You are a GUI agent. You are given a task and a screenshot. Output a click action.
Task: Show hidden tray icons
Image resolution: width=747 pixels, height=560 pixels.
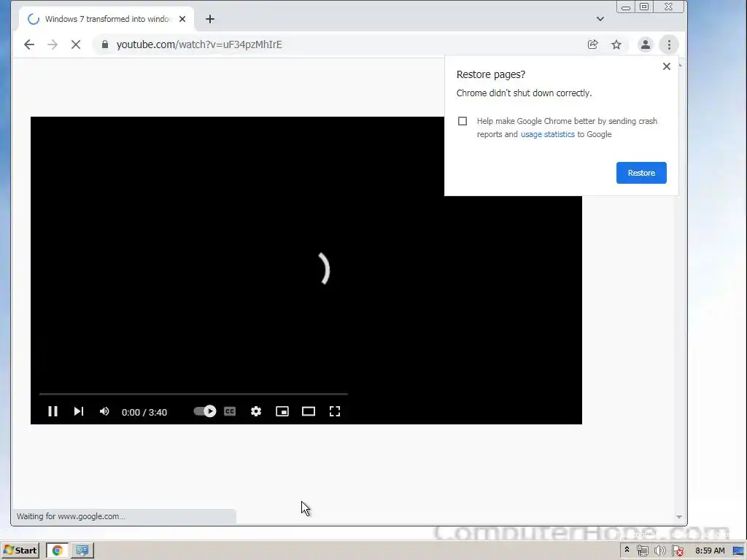click(627, 550)
